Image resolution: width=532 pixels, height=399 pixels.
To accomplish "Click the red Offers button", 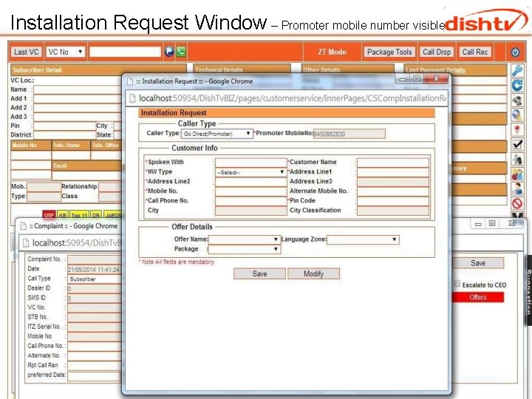I will tap(478, 297).
